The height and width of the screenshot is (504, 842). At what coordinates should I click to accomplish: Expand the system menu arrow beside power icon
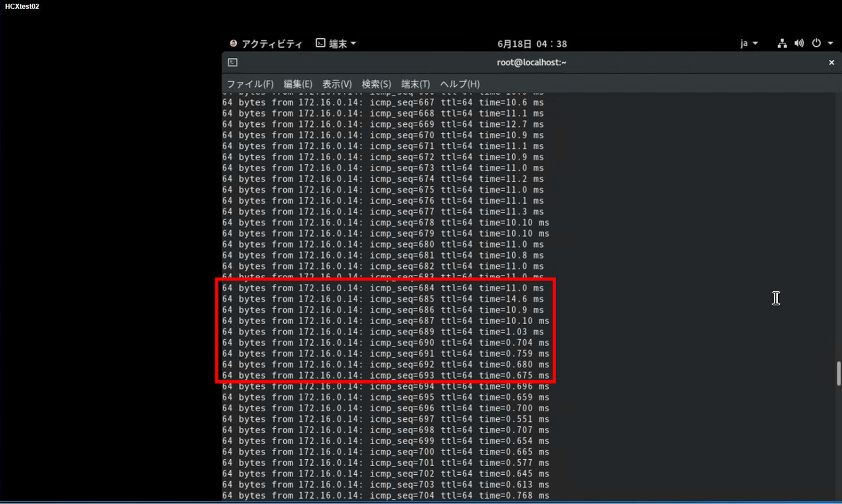tap(831, 43)
